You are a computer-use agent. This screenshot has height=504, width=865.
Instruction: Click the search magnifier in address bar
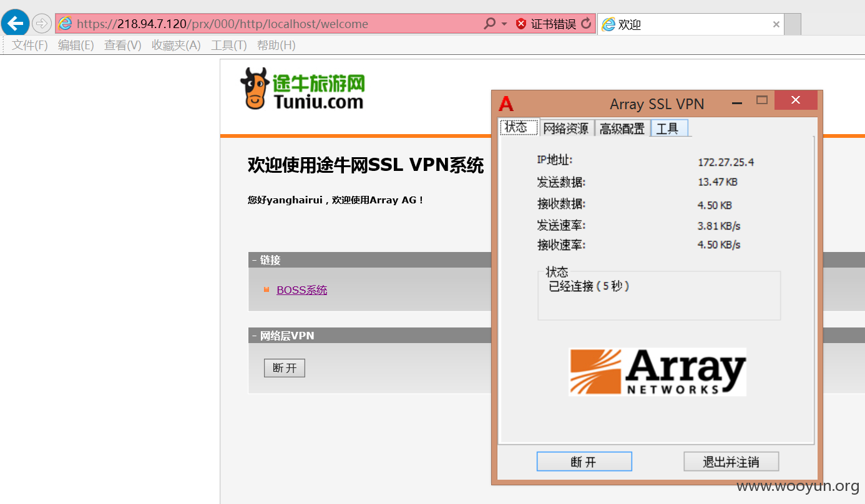tap(489, 24)
